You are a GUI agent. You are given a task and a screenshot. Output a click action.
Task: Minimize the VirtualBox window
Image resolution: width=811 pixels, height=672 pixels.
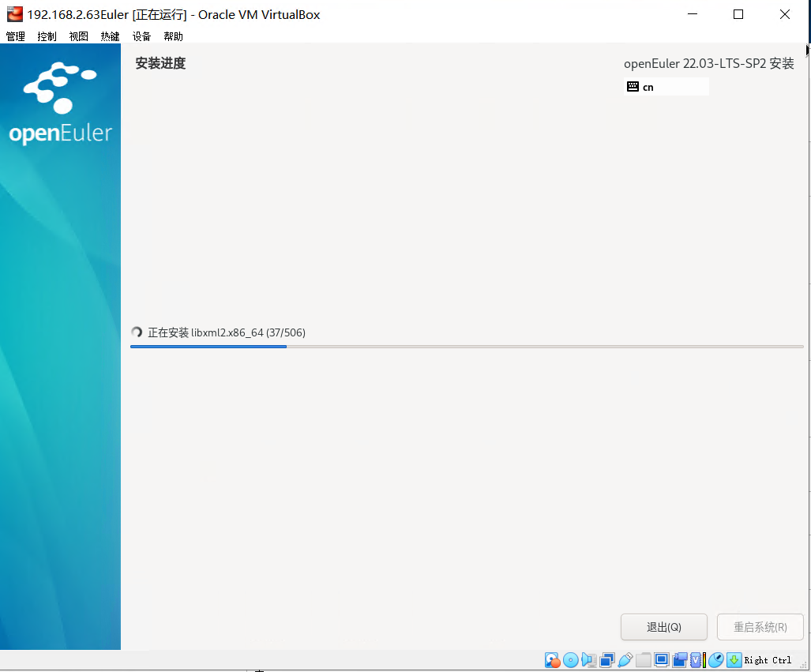pos(693,14)
